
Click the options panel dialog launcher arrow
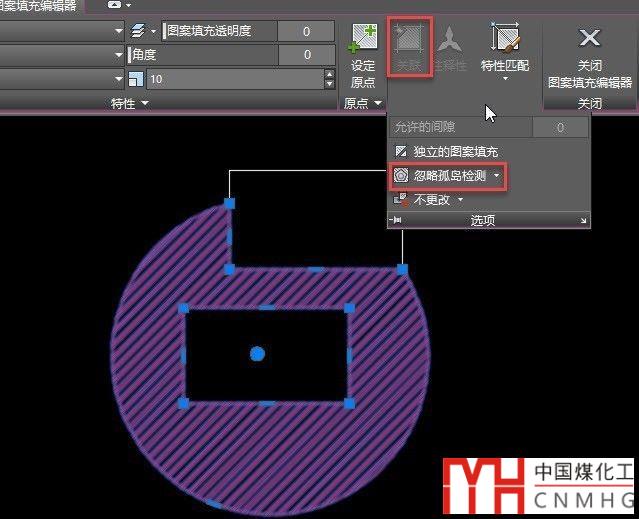(583, 220)
